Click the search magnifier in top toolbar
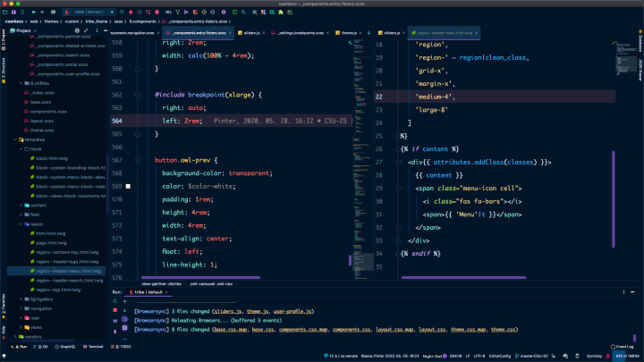Screen dimensions: 644x362 pos(243,13)
